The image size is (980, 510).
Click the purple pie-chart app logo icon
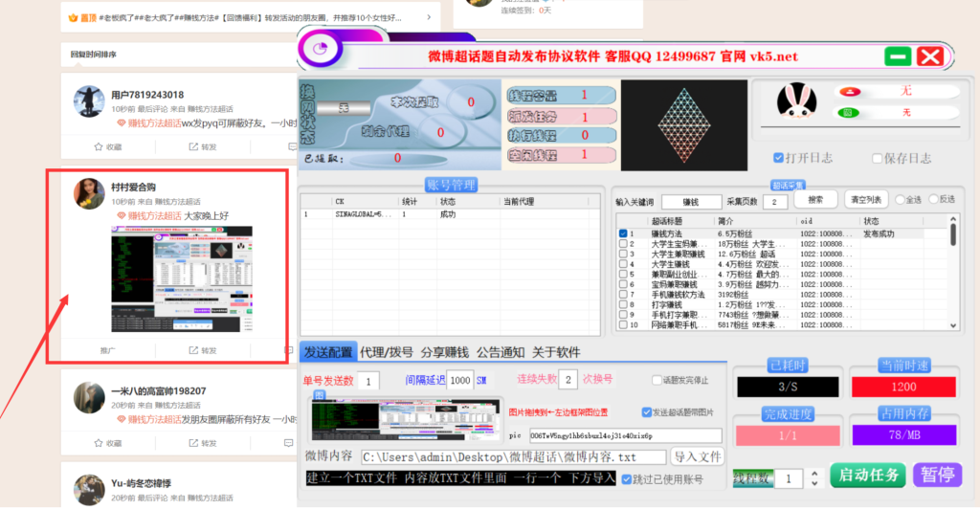tap(323, 50)
